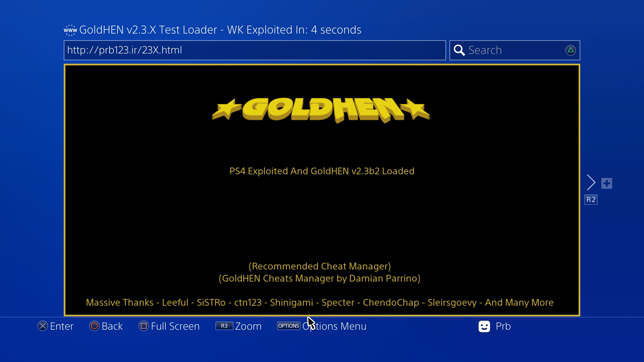Click the triangle button icon in search box

point(571,50)
